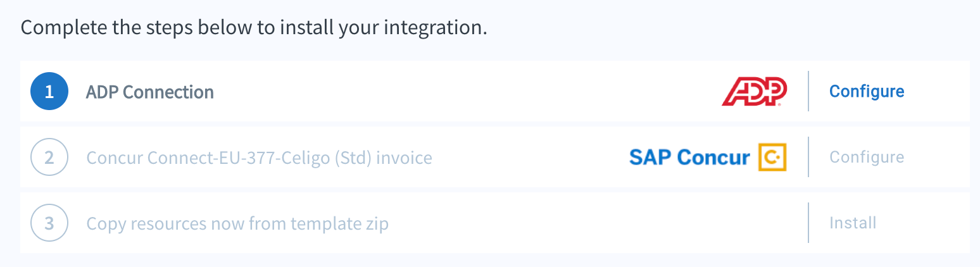Viewport: 980px width, 267px height.
Task: Click Install for the template zip step
Action: click(853, 223)
